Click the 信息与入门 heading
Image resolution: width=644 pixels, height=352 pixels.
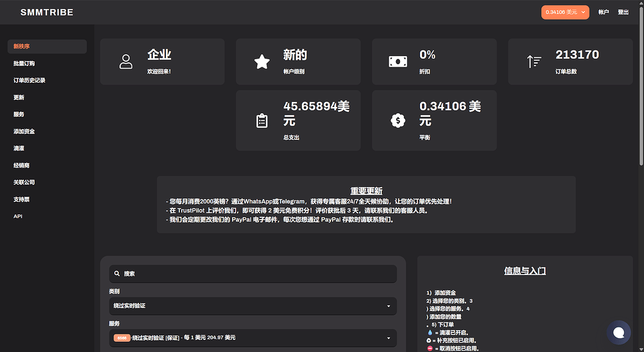click(x=525, y=271)
